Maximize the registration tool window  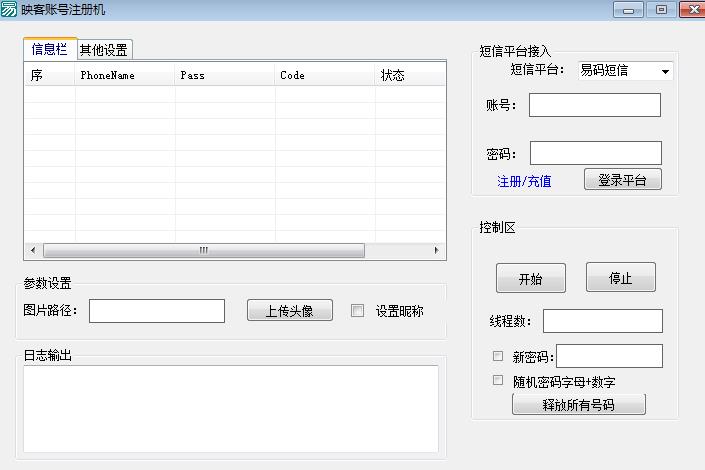tap(661, 10)
